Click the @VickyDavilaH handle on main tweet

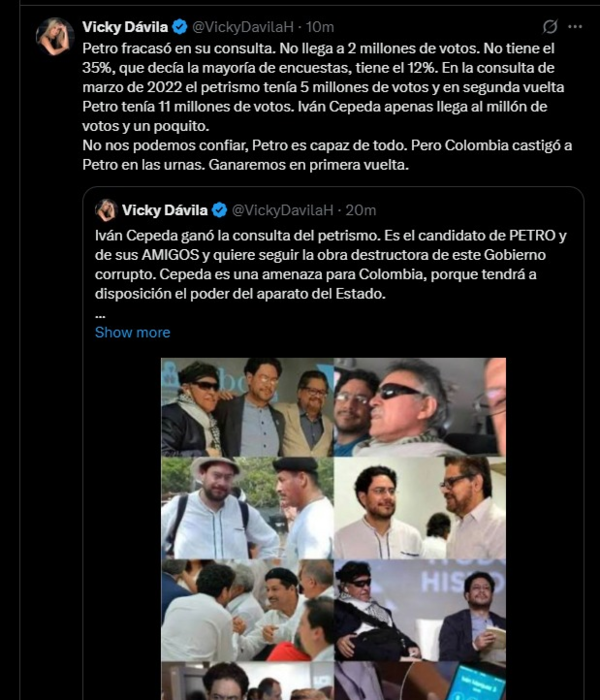[x=243, y=27]
